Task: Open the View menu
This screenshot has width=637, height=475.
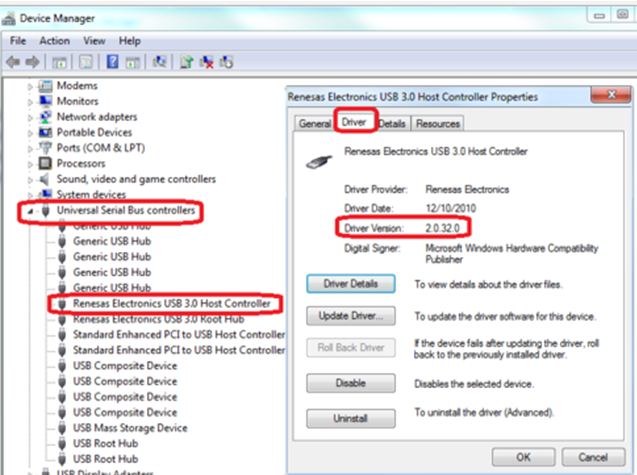Action: [94, 41]
